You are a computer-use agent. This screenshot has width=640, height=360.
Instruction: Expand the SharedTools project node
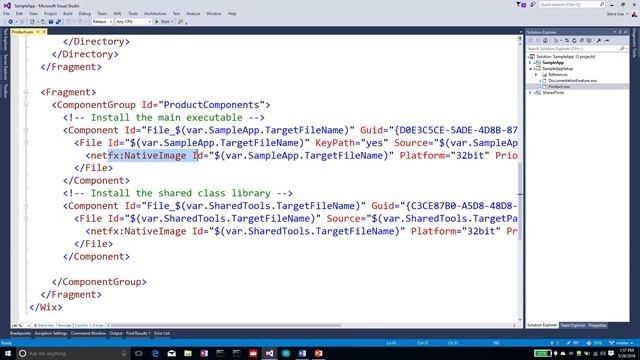(530, 93)
